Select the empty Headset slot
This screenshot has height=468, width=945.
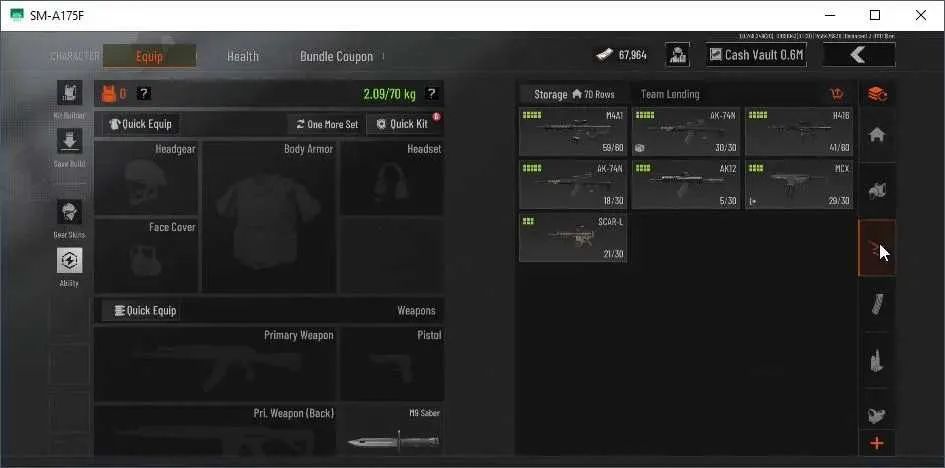click(x=392, y=178)
